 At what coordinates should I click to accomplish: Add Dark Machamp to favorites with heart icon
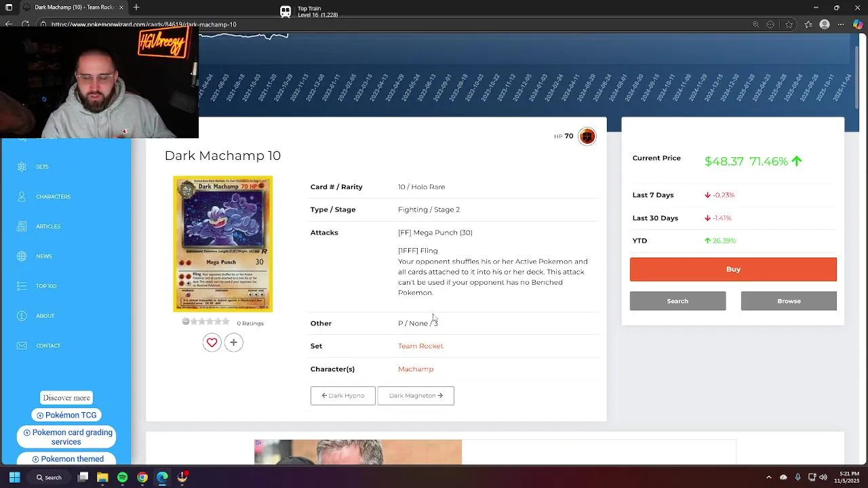tap(212, 343)
